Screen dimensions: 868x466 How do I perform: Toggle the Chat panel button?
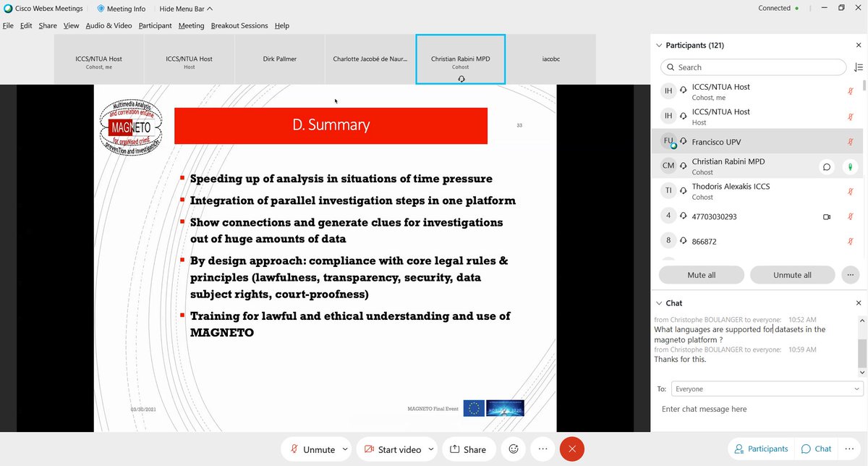pyautogui.click(x=816, y=449)
